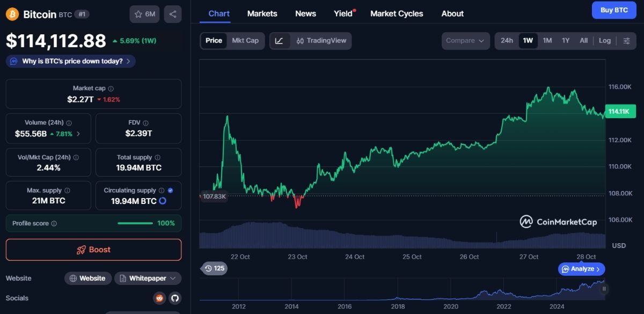
Task: Click the CoinMarketCap logo on chart
Action: tap(558, 222)
